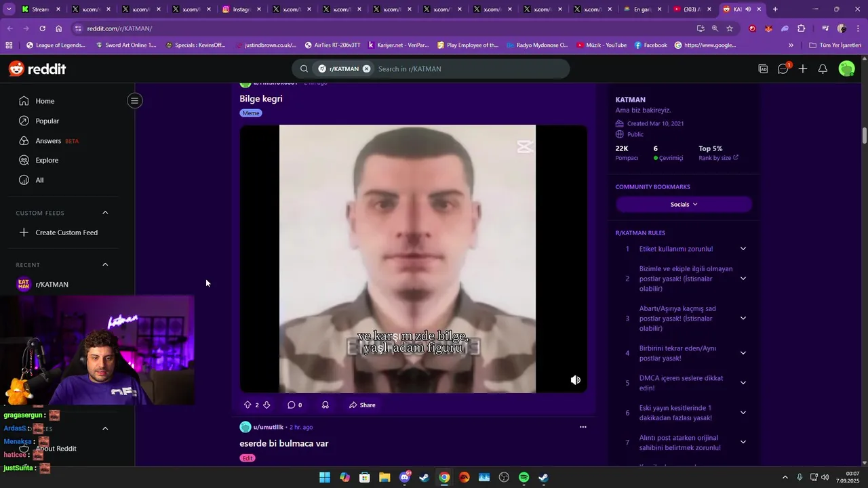Viewport: 868px width, 488px height.
Task: Open the overflow menu on umutlilk's post
Action: (583, 427)
